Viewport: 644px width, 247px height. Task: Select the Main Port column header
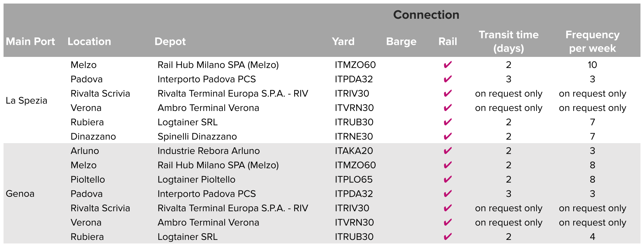pyautogui.click(x=30, y=41)
